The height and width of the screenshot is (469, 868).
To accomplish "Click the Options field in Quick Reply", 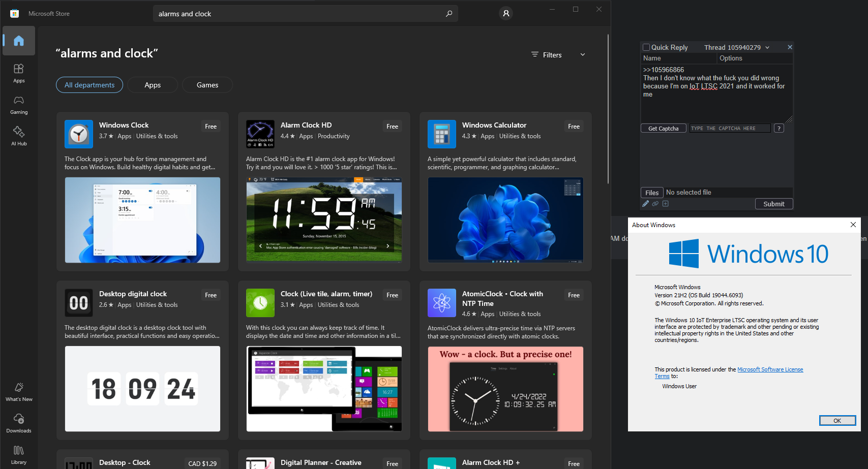I will click(755, 58).
